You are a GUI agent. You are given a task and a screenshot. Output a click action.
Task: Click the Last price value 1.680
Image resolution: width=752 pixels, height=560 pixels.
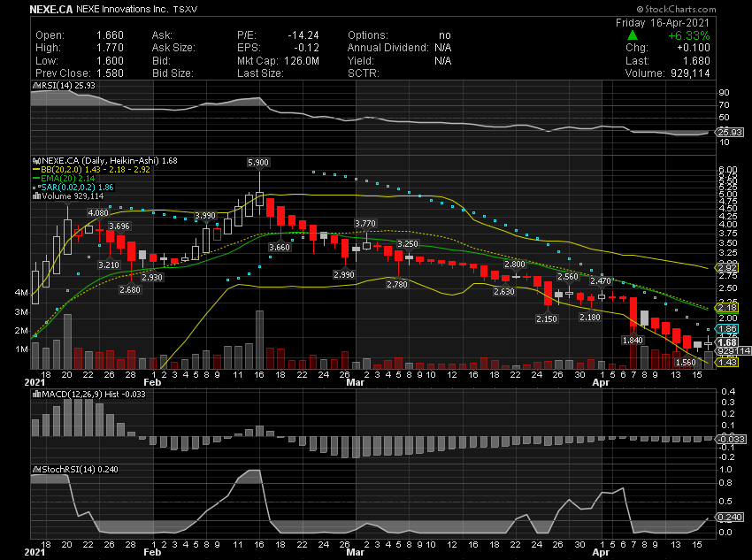click(x=696, y=61)
